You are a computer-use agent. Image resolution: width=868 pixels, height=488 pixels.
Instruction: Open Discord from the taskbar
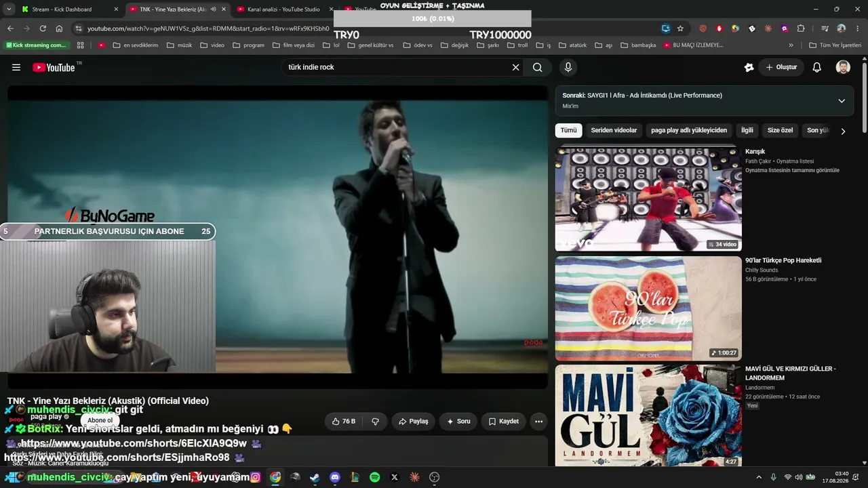335,477
